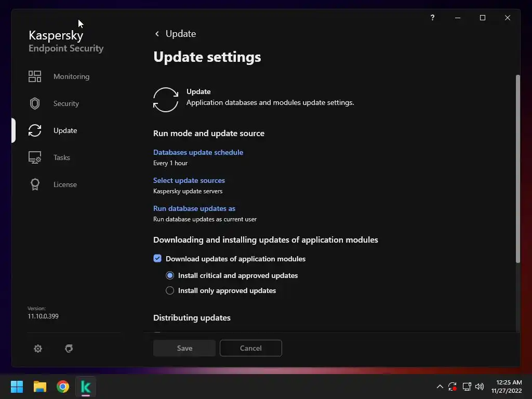Open the License section

(x=65, y=184)
